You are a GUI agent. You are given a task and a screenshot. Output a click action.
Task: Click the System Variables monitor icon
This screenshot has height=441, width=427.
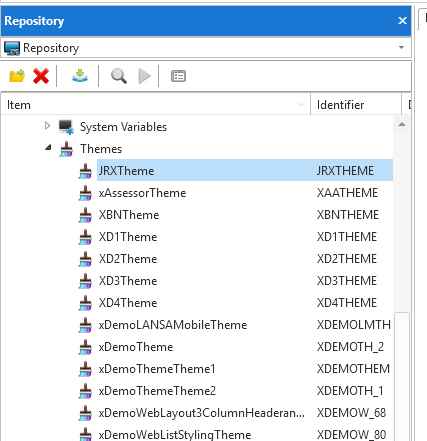pos(66,127)
